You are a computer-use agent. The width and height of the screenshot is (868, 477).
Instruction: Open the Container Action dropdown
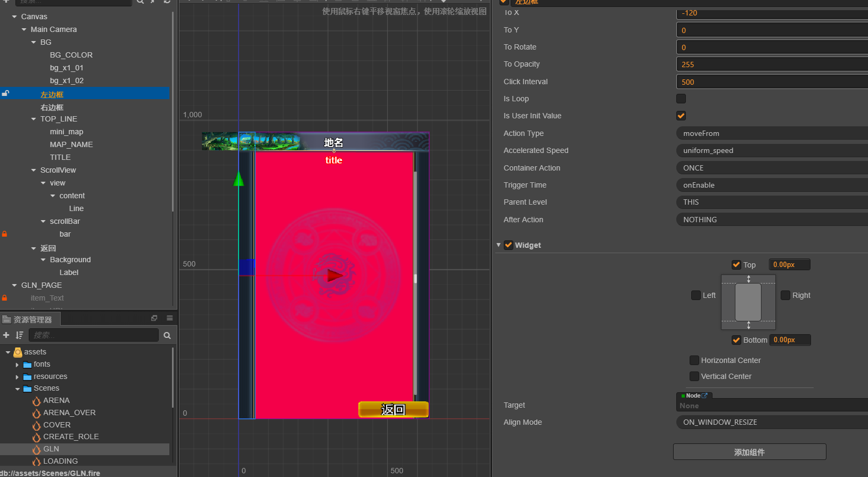click(x=772, y=168)
